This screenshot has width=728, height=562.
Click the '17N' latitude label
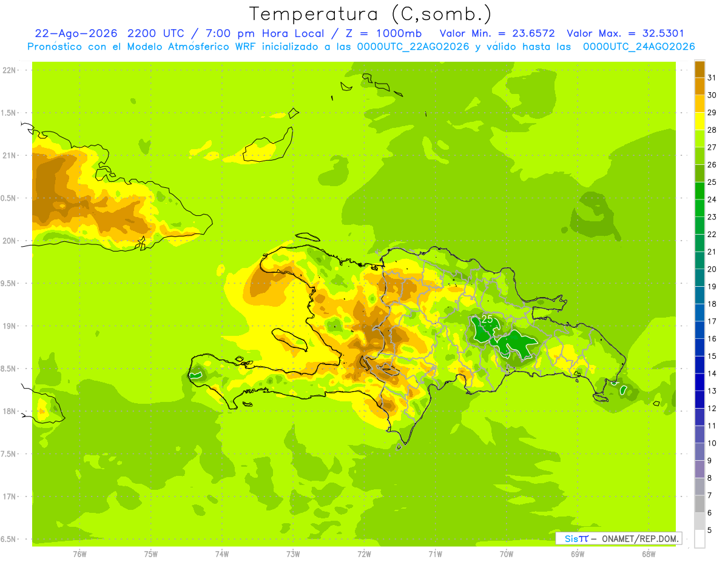pyautogui.click(x=9, y=497)
